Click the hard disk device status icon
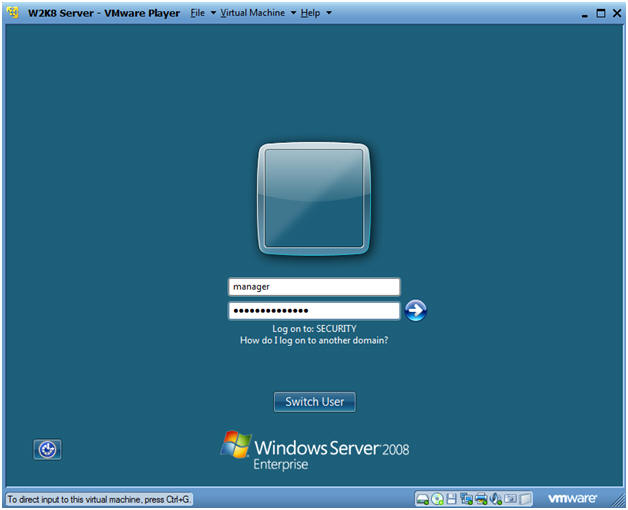The height and width of the screenshot is (510, 628). (x=422, y=499)
